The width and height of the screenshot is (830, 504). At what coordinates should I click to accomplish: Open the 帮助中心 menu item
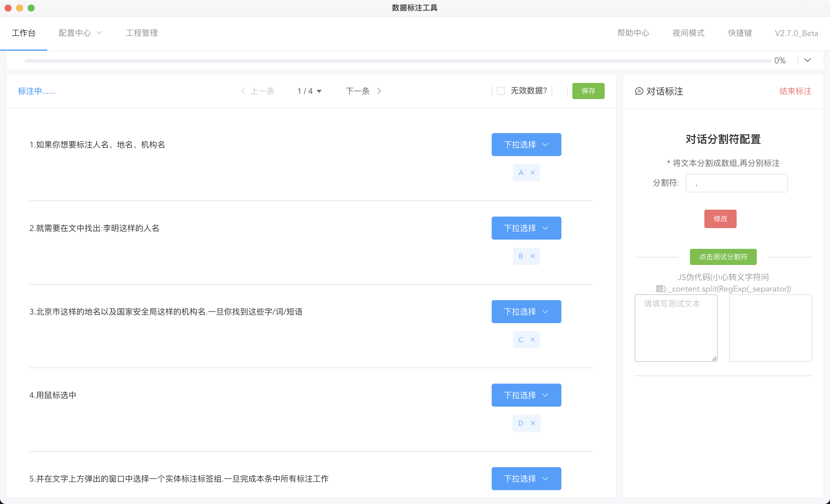click(633, 33)
